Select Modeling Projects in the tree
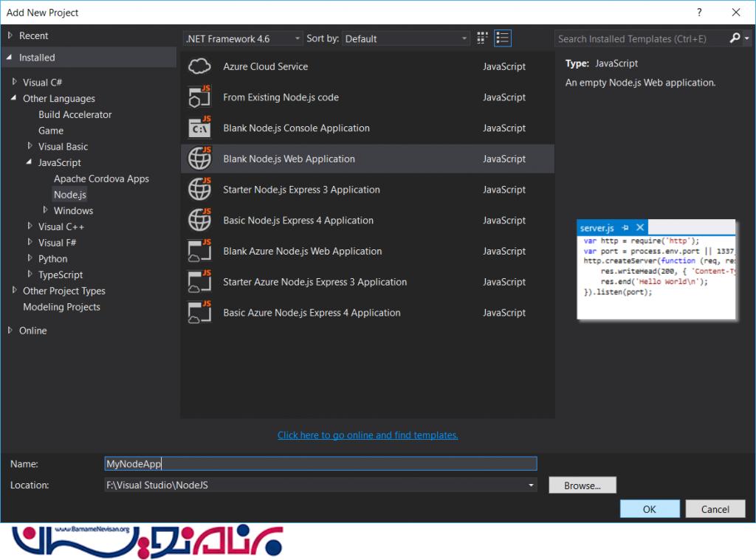Viewport: 756px width, 560px height. (x=61, y=307)
